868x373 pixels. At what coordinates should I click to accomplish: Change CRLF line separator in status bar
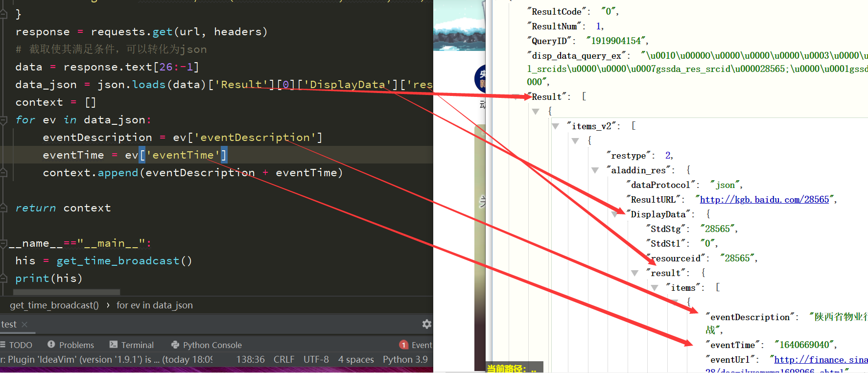(284, 360)
